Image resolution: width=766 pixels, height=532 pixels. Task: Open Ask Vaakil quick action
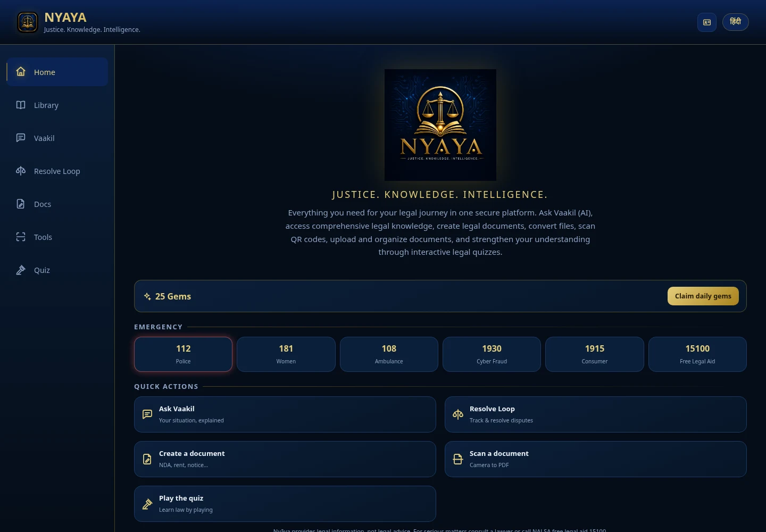click(285, 414)
